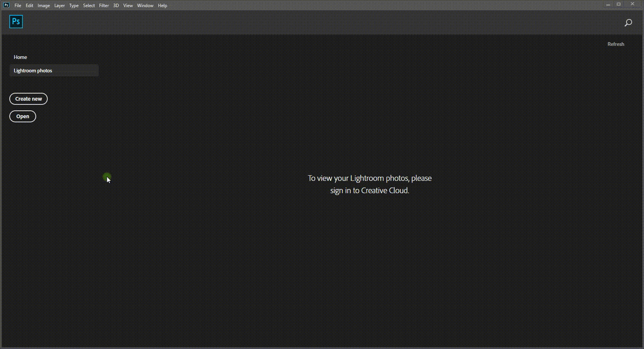Viewport: 644px width, 349px height.
Task: Open the Image menu
Action: 43,5
